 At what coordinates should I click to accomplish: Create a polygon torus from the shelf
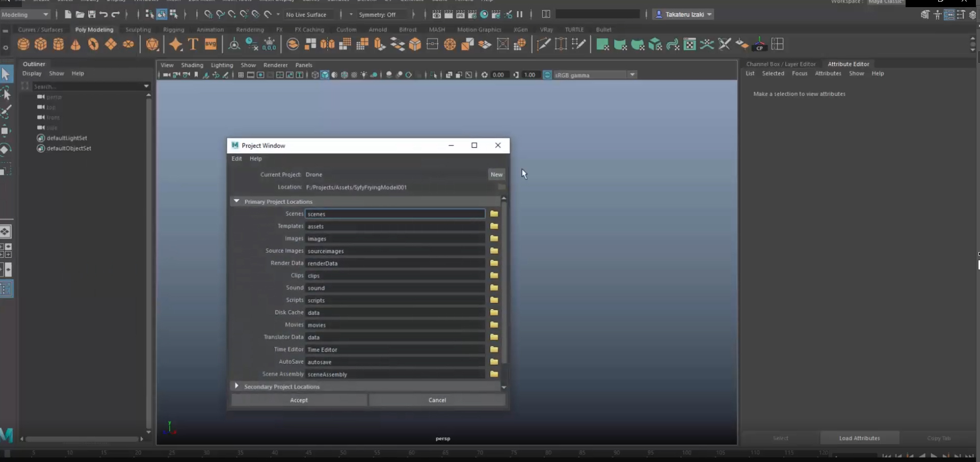point(94,44)
